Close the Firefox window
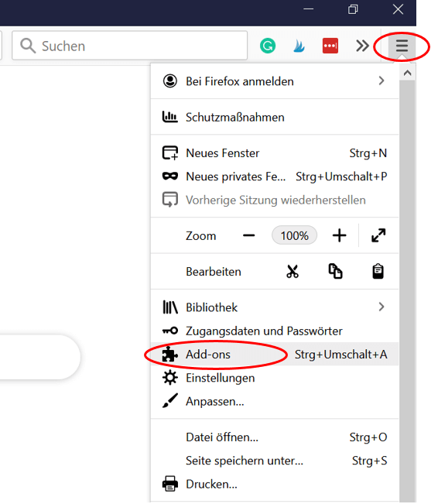 (398, 9)
